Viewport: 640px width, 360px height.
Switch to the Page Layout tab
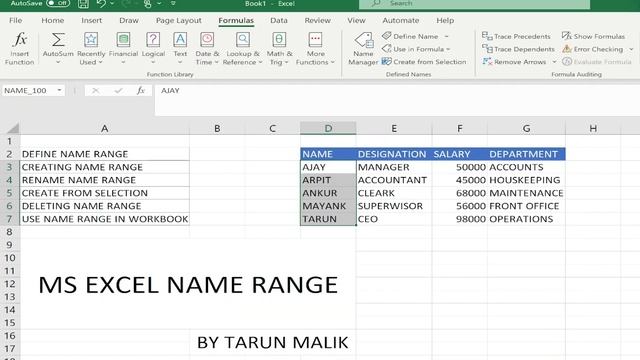click(178, 20)
